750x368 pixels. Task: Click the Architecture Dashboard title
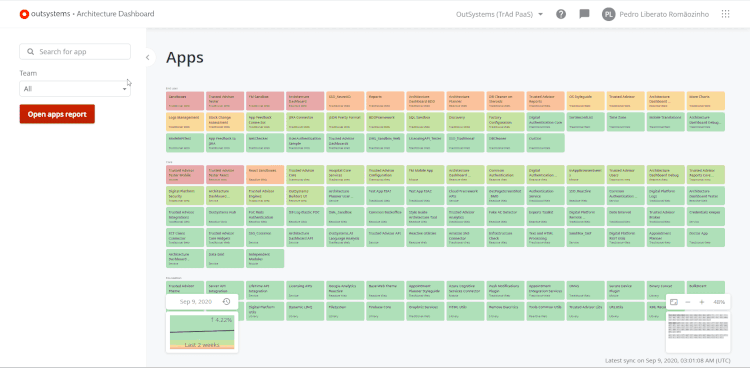(115, 14)
